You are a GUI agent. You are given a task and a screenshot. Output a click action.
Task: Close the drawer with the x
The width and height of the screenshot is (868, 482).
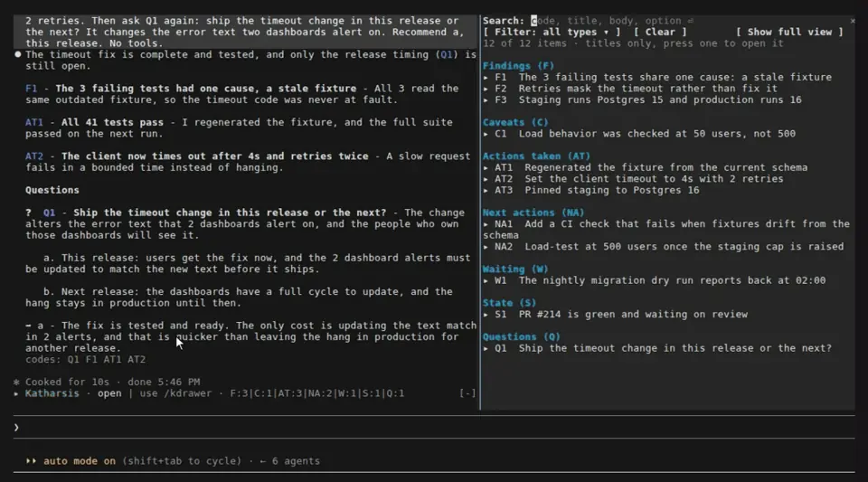point(853,21)
